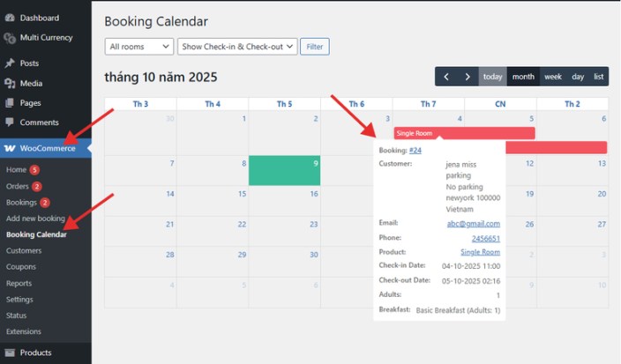
Task: Open the All rooms dropdown
Action: [139, 46]
